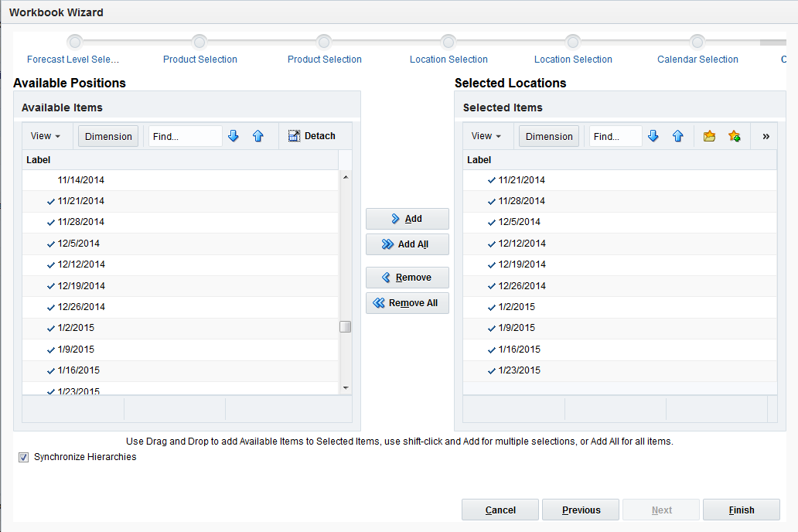Select 1/23/2015 in Selected Items
Screen dimensions: 798x532
pos(620,370)
